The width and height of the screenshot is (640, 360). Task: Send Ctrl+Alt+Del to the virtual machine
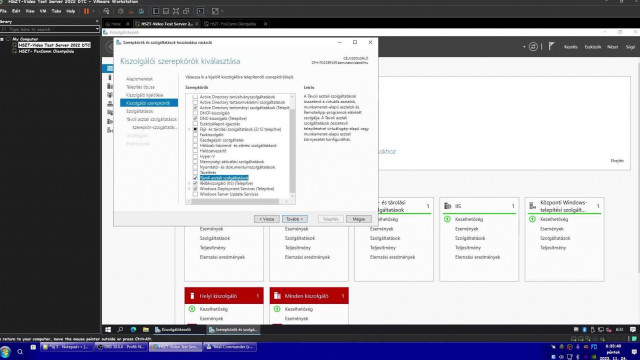click(x=107, y=11)
